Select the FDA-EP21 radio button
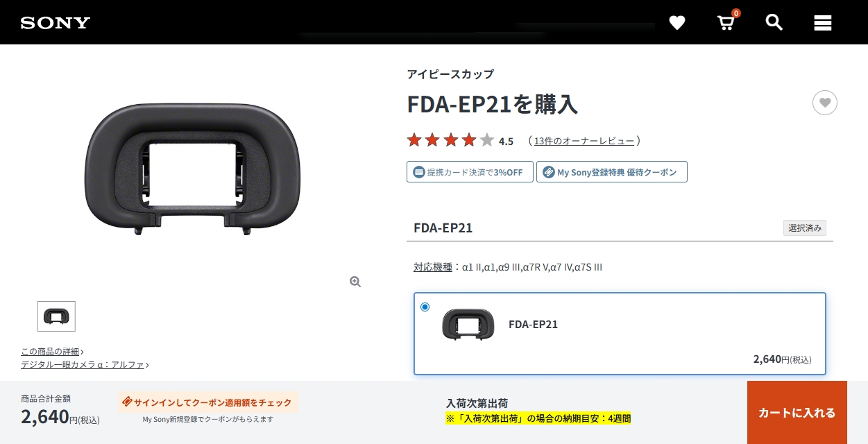 [x=425, y=307]
